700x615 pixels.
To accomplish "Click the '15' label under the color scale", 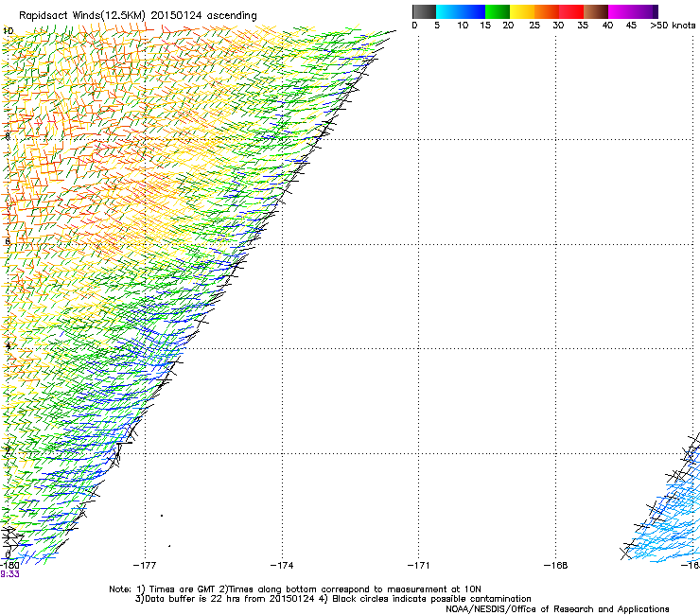I will (485, 26).
